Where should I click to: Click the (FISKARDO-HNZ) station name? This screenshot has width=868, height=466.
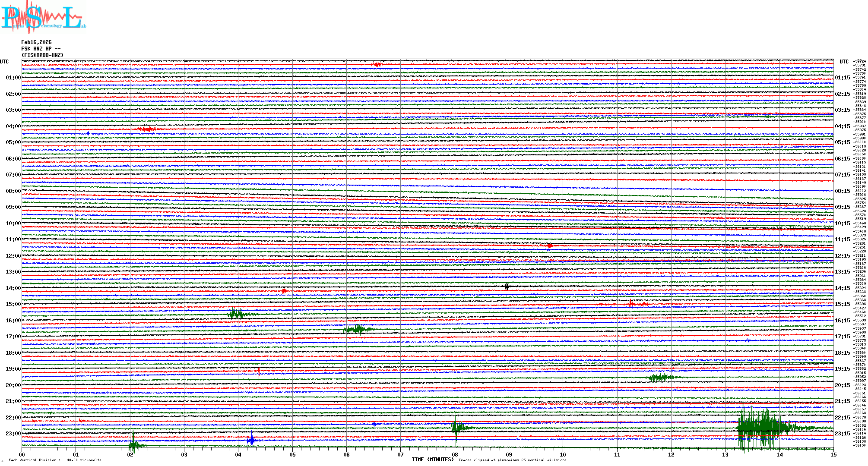pos(42,55)
